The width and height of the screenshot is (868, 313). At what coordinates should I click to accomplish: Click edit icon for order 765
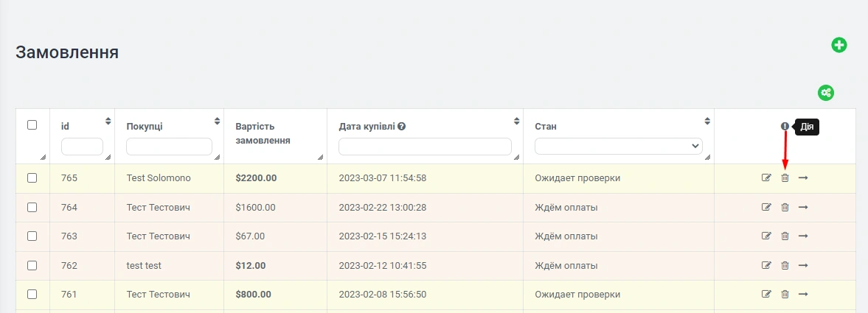[766, 177]
